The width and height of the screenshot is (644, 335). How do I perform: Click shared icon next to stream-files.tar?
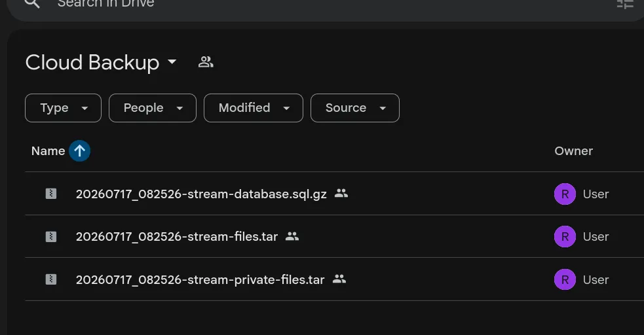[292, 236]
